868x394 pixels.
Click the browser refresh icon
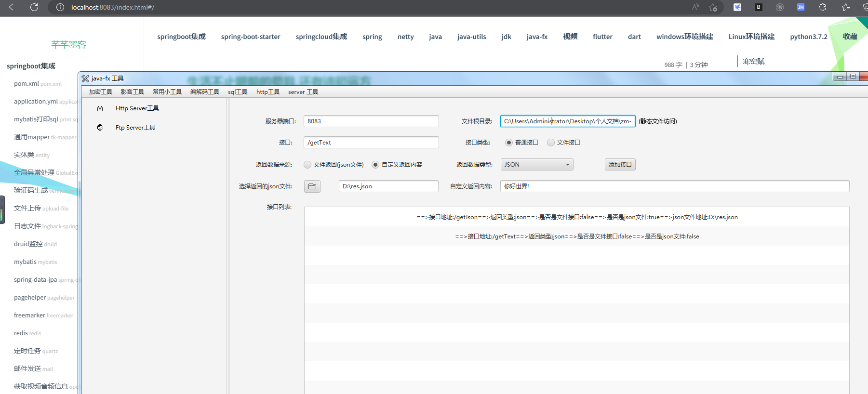tap(34, 7)
